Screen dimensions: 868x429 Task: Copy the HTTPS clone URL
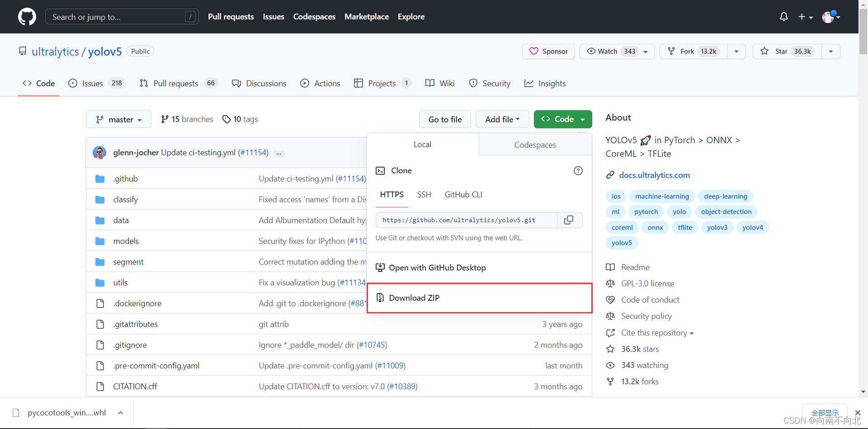point(569,220)
